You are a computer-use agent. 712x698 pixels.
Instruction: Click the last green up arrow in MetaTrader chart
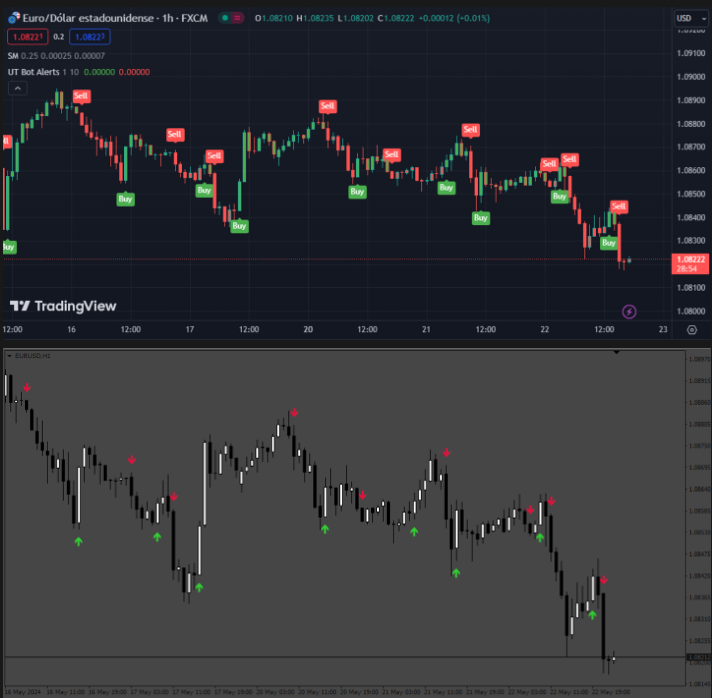[592, 615]
